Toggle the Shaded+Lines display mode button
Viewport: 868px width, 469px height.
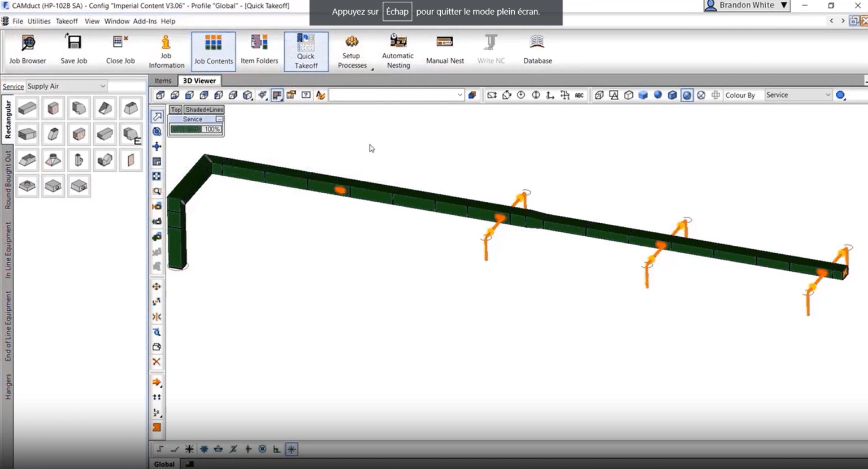point(204,110)
